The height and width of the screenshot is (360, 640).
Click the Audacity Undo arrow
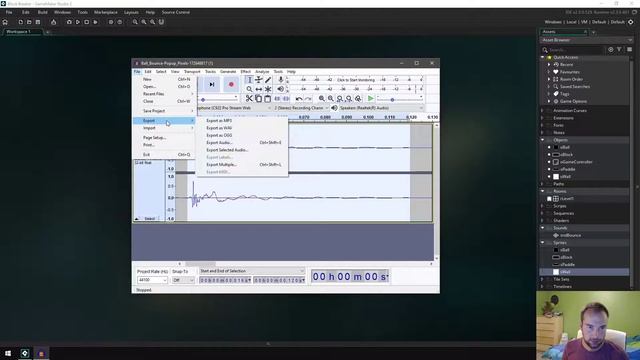[x=299, y=98]
